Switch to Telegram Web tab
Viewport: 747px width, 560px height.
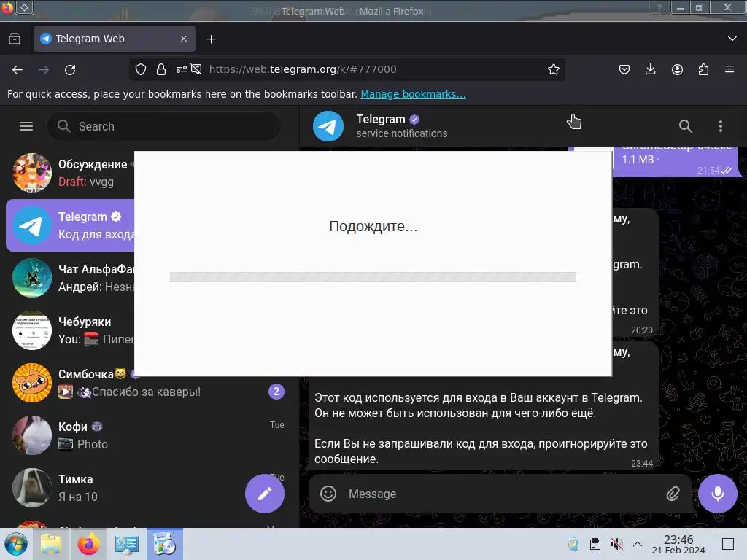pyautogui.click(x=115, y=39)
